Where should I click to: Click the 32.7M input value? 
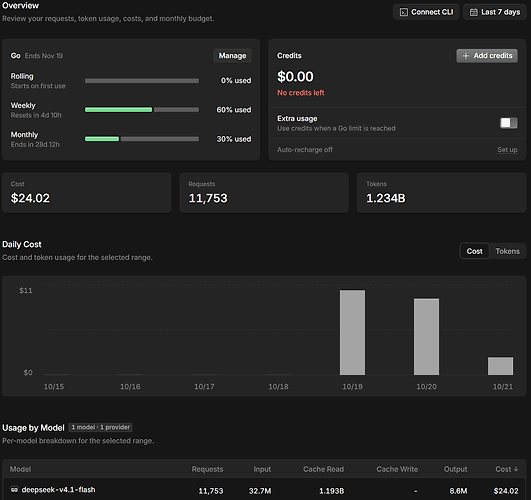(260, 491)
